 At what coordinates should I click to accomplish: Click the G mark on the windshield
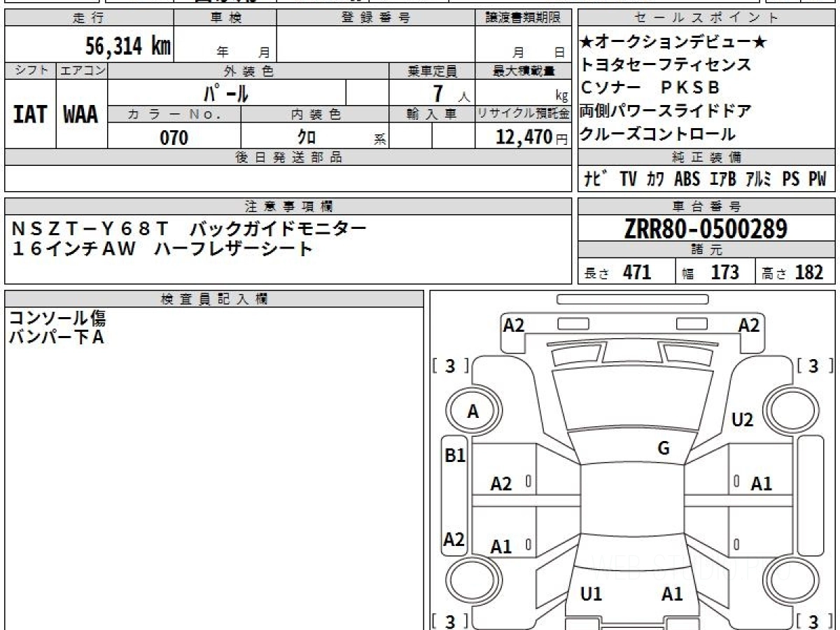click(664, 449)
